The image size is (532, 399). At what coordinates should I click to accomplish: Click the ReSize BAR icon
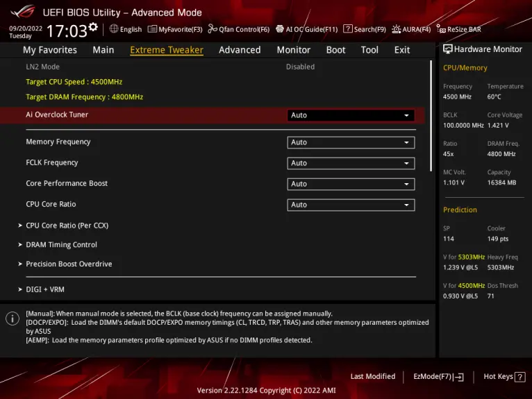tap(441, 29)
